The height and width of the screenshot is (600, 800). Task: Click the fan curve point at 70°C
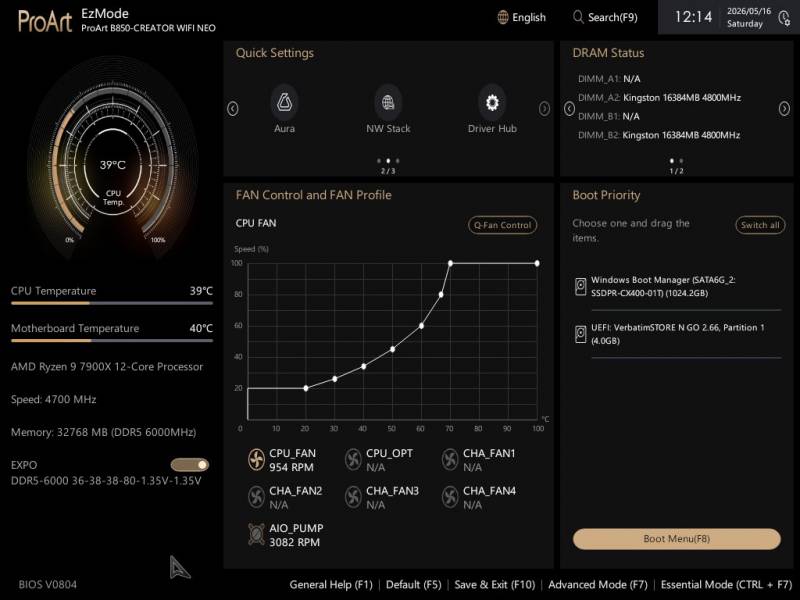point(450,263)
